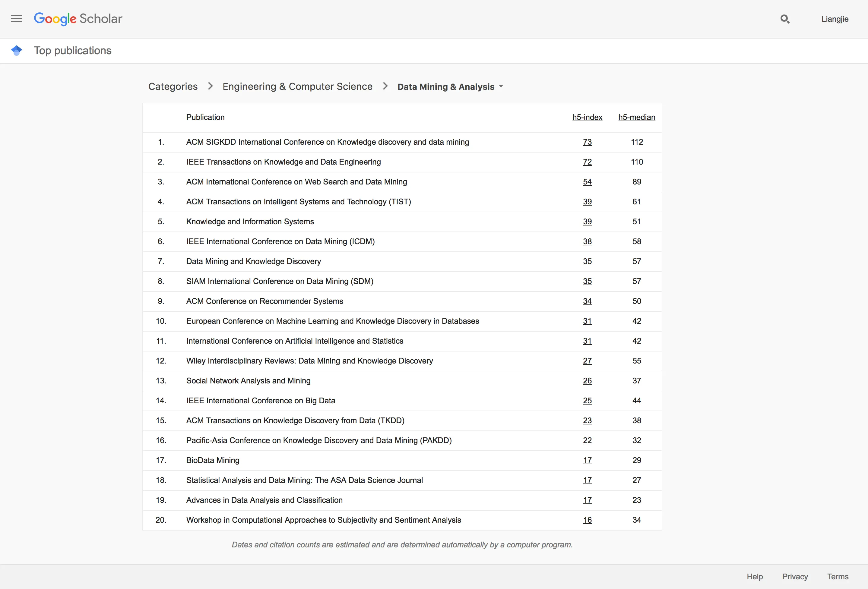Viewport: 868px width, 589px height.
Task: Open h5-index 25 for IEEE Big Data
Action: click(587, 401)
